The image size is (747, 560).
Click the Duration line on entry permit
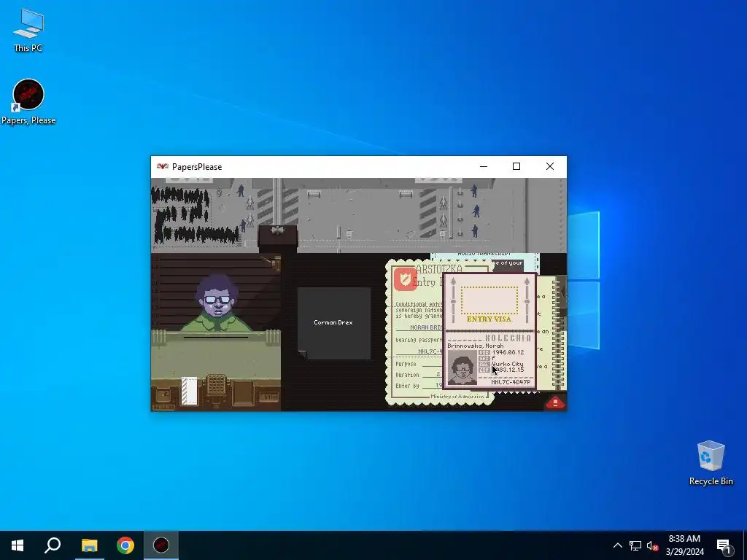(x=418, y=375)
